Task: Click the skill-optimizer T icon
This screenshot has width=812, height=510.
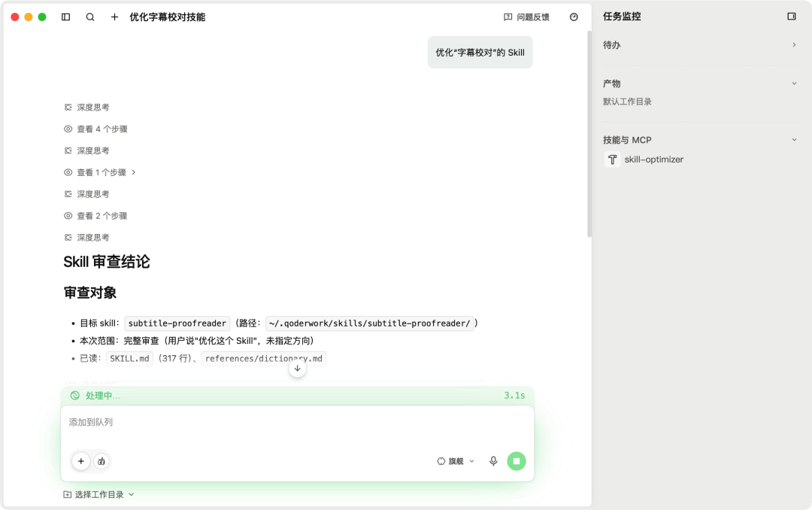Action: point(612,159)
